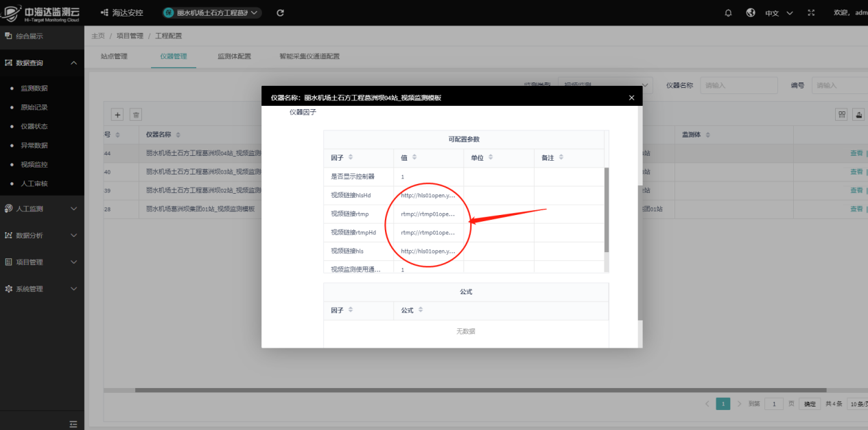Click the 确定 page jump button
Viewport: 868px width, 430px height.
point(810,404)
